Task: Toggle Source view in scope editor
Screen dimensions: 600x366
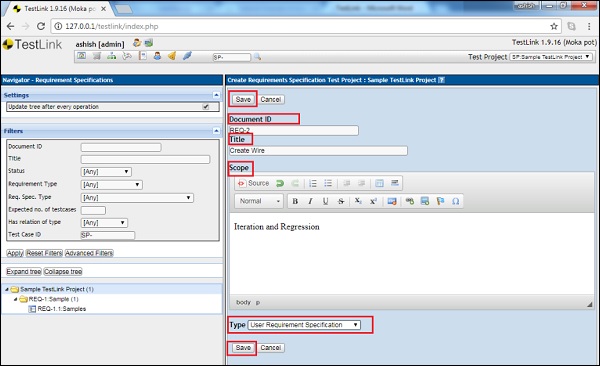Action: coord(253,183)
